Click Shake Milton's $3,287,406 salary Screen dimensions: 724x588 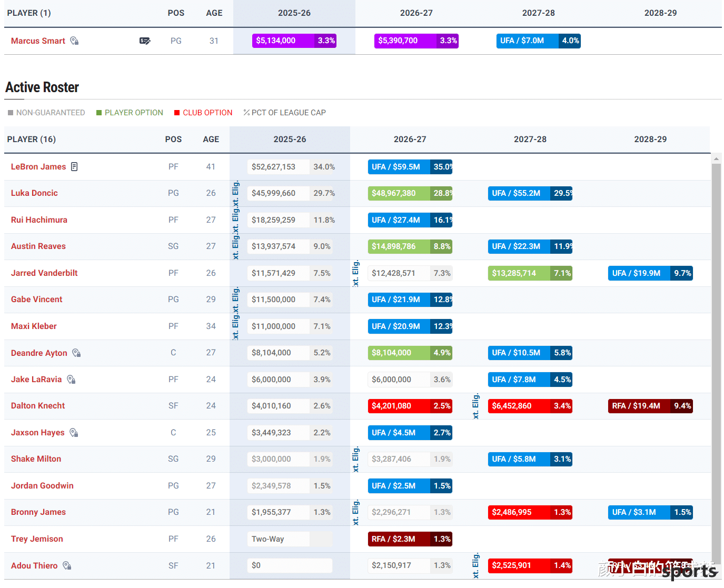[x=410, y=459]
